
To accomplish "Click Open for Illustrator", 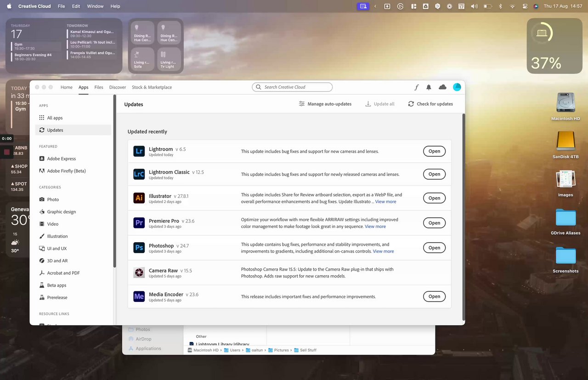I will [434, 198].
